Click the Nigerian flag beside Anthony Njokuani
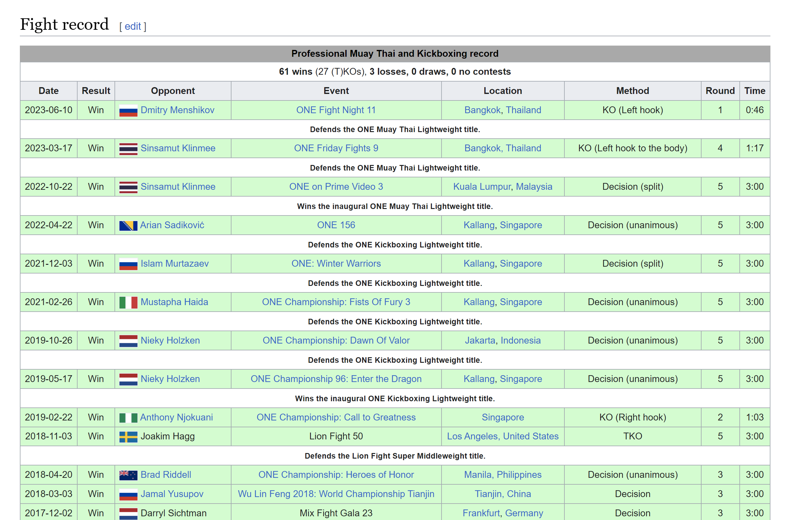812x520 pixels. click(128, 418)
